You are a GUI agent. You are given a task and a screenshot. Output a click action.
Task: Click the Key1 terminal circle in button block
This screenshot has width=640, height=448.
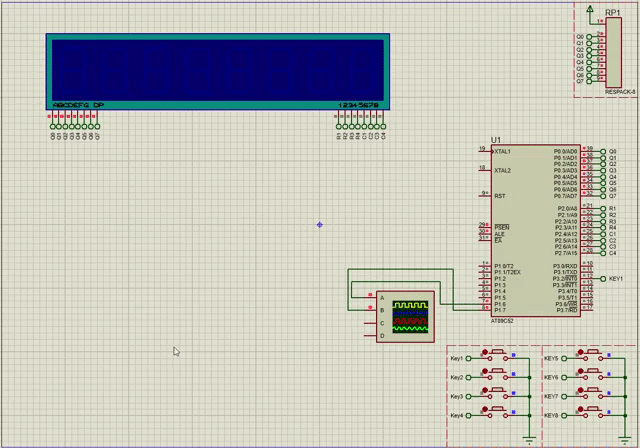469,359
